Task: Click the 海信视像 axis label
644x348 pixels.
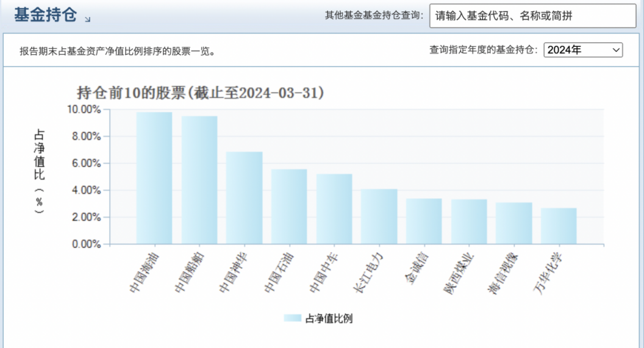Action: tap(503, 273)
